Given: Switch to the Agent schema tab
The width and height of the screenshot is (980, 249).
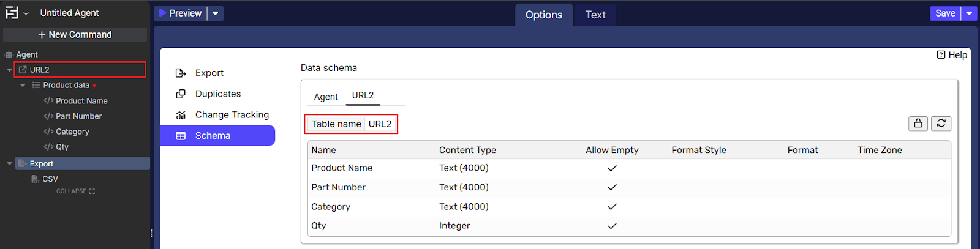Looking at the screenshot, I should click(326, 97).
